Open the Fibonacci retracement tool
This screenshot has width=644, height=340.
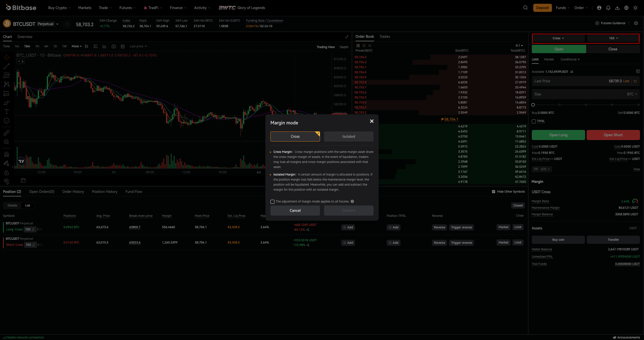coord(7,75)
